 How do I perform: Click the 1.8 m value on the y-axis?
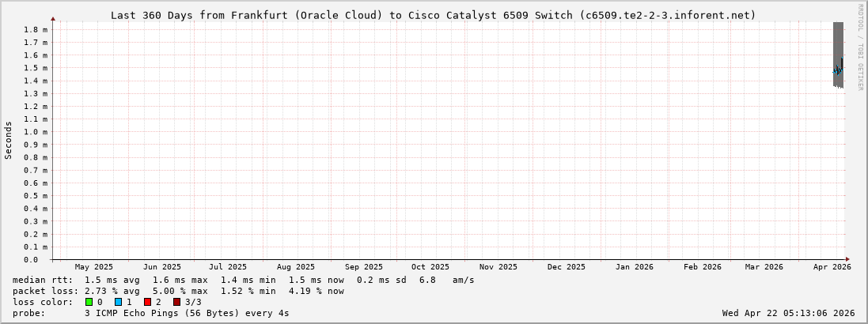[x=35, y=29]
